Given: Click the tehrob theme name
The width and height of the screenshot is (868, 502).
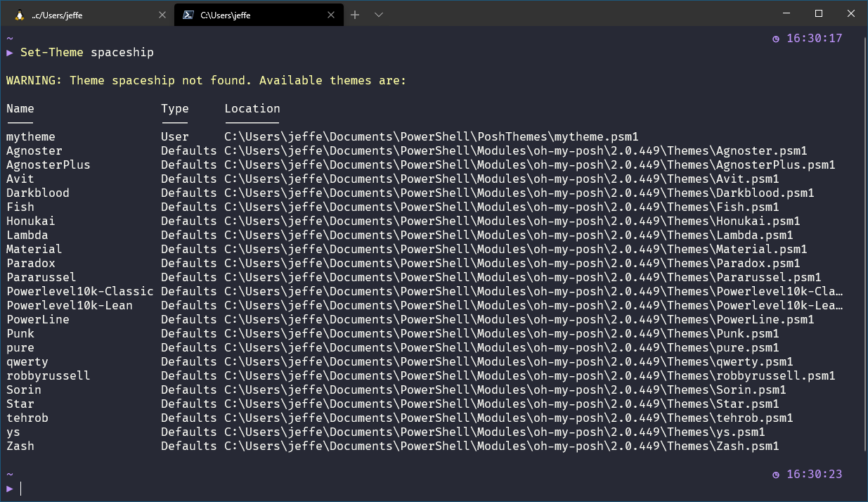Looking at the screenshot, I should pos(27,418).
